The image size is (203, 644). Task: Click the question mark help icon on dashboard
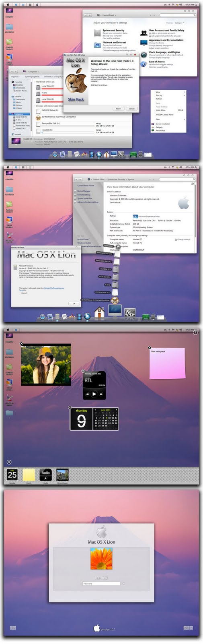[195, 332]
